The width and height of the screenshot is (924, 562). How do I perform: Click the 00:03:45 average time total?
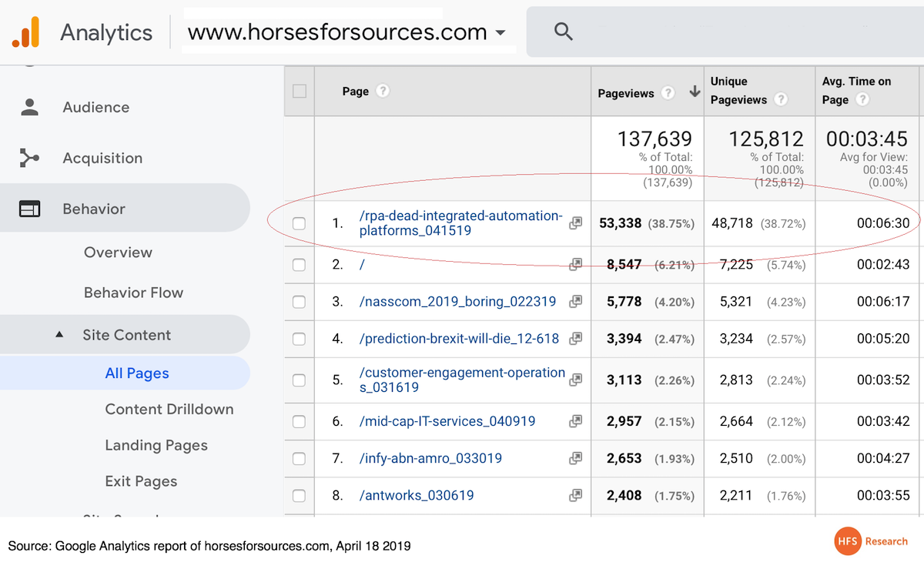(x=867, y=139)
